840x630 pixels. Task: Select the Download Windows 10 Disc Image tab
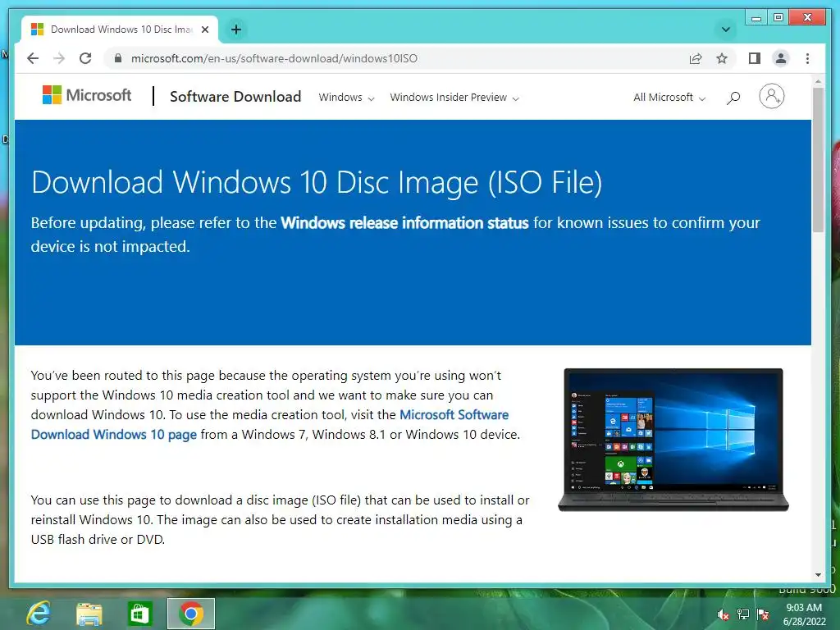(x=120, y=30)
